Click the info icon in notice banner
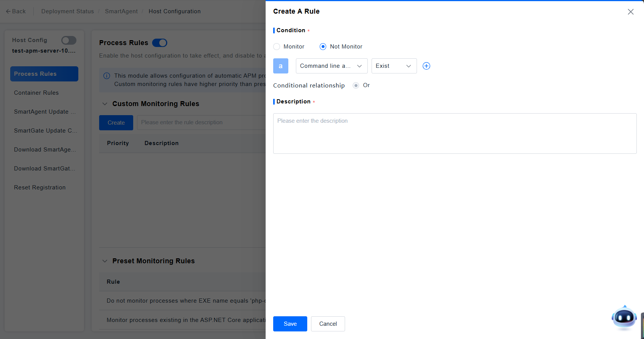The height and width of the screenshot is (339, 644). click(107, 76)
